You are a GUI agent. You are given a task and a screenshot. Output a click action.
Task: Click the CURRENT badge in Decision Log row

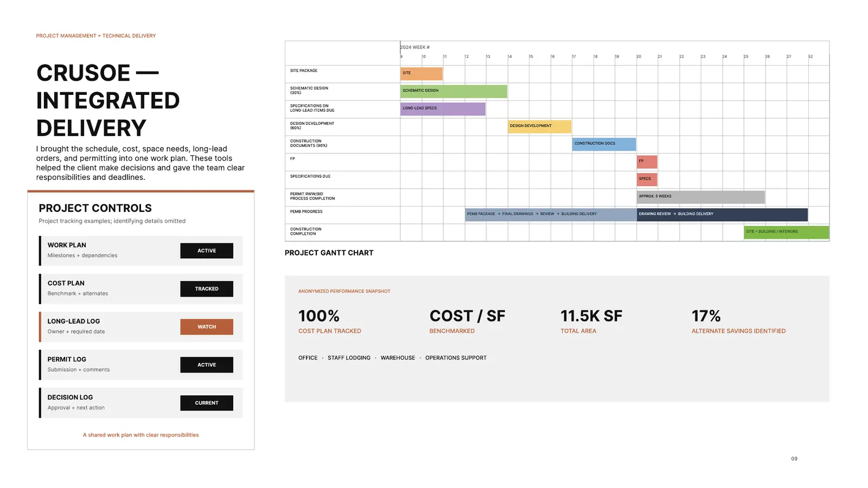[207, 403]
